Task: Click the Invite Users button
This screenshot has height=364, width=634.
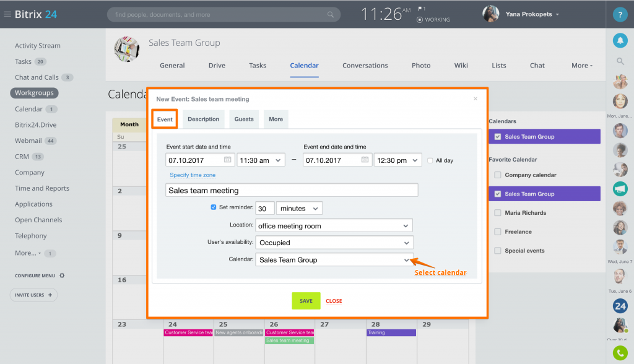Action: pyautogui.click(x=33, y=295)
